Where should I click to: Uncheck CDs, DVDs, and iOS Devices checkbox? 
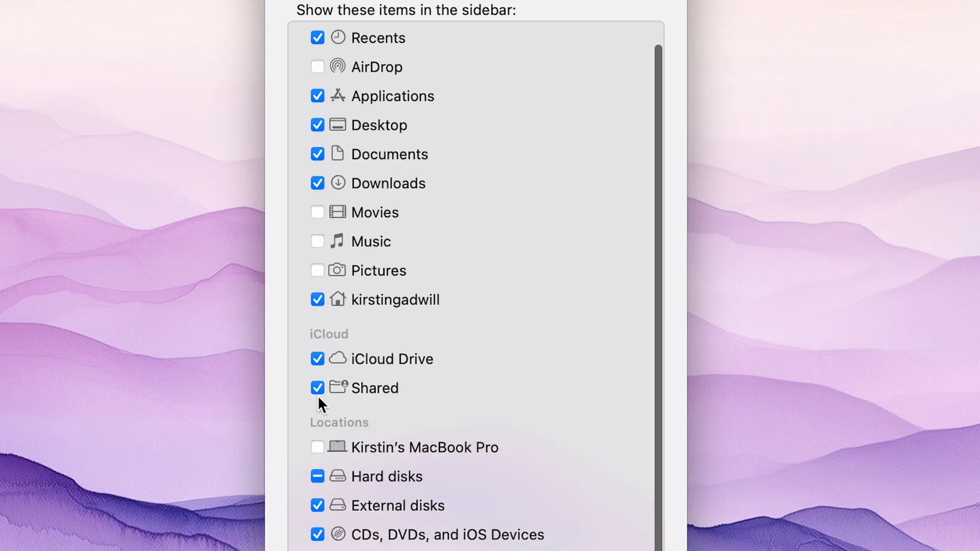coord(317,534)
